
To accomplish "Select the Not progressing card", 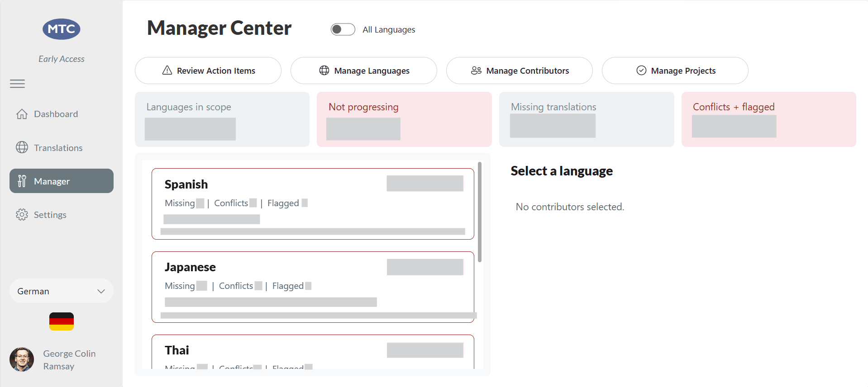I will (x=404, y=119).
